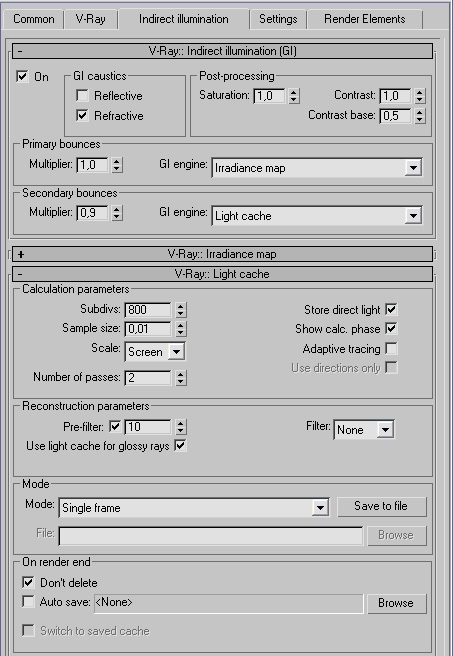Increase the Saturation spinner value
The height and width of the screenshot is (656, 453).
click(294, 92)
